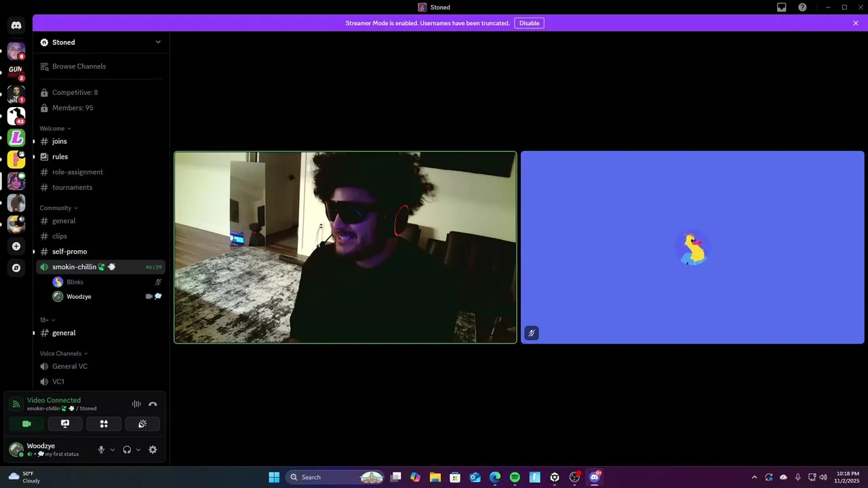Viewport: 868px width, 488px height.
Task: Open the Windows Start menu
Action: point(274,477)
